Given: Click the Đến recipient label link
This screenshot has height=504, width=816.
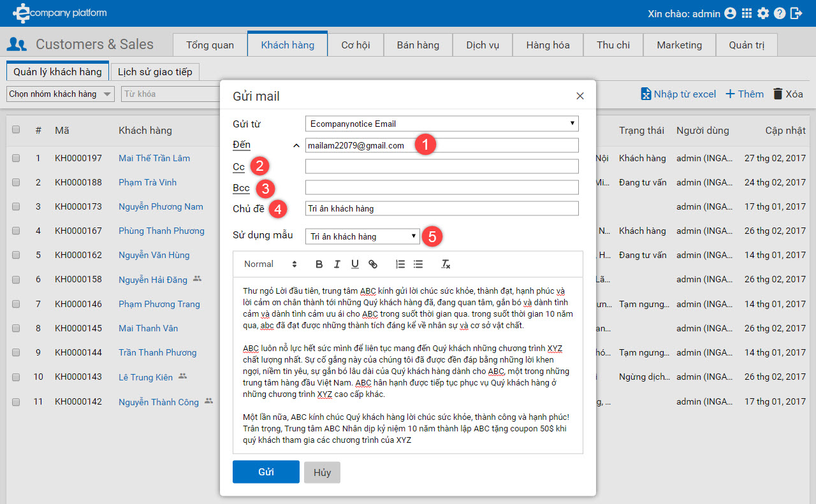Looking at the screenshot, I should click(242, 145).
